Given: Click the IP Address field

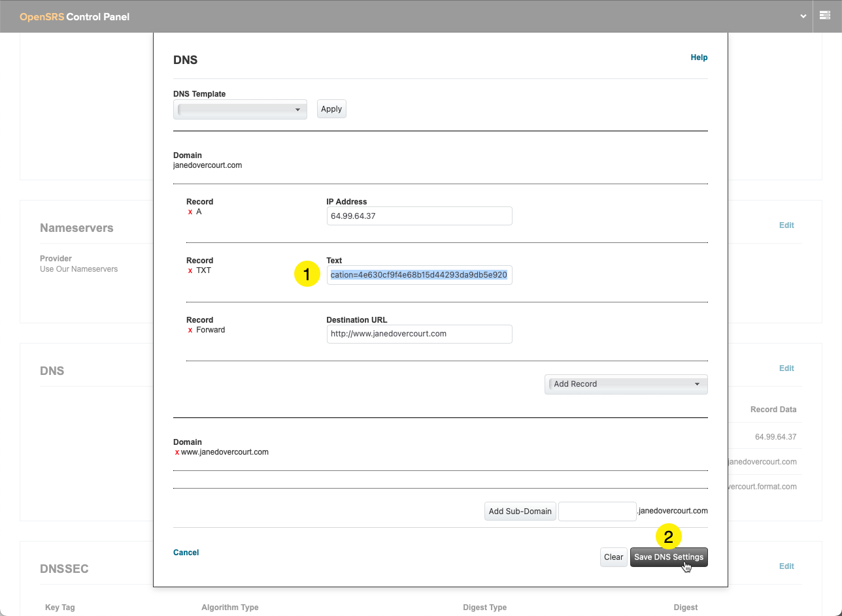Looking at the screenshot, I should 419,216.
